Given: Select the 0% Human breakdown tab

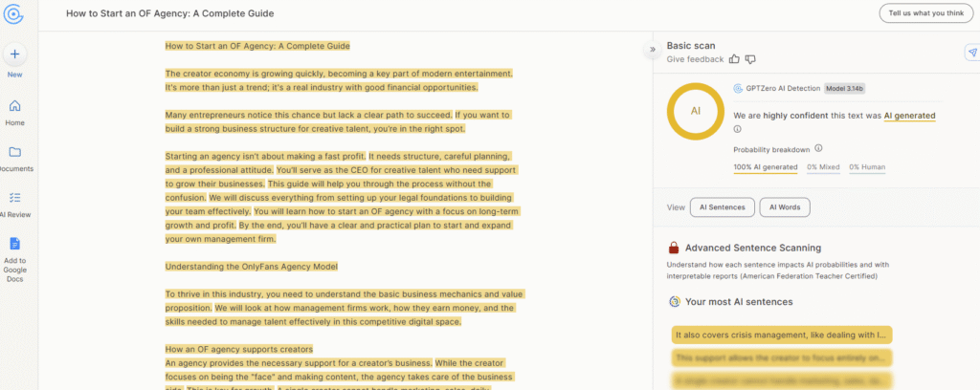Looking at the screenshot, I should pyautogui.click(x=867, y=167).
